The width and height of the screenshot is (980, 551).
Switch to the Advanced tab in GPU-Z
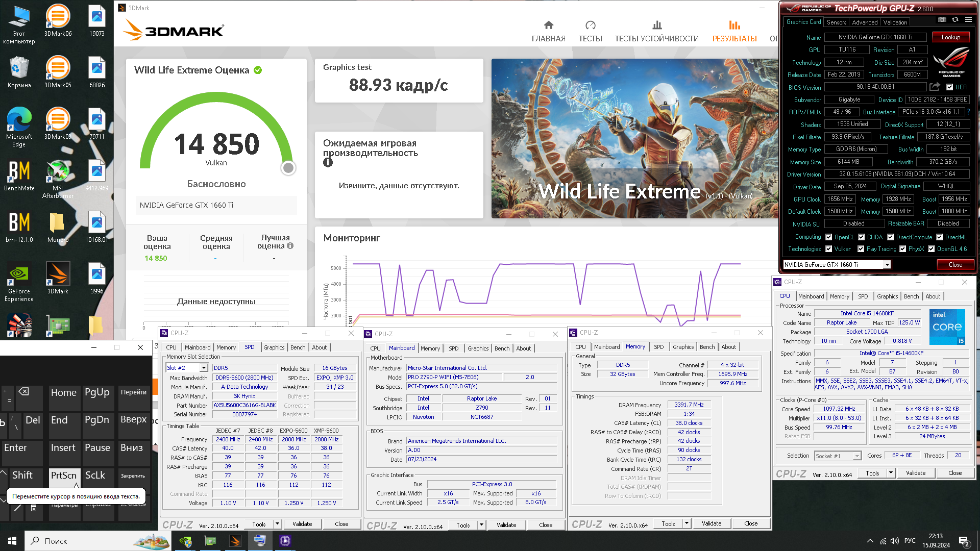[865, 22]
